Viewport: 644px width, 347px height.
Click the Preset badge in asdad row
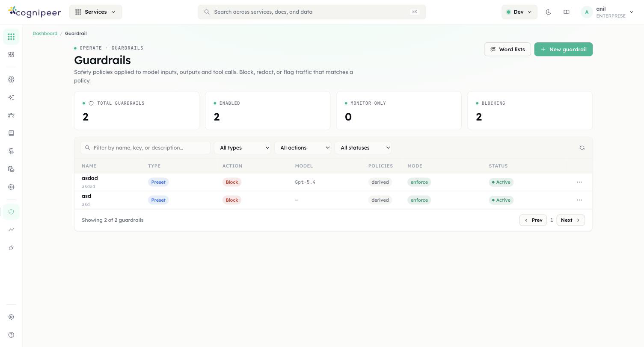pos(158,182)
